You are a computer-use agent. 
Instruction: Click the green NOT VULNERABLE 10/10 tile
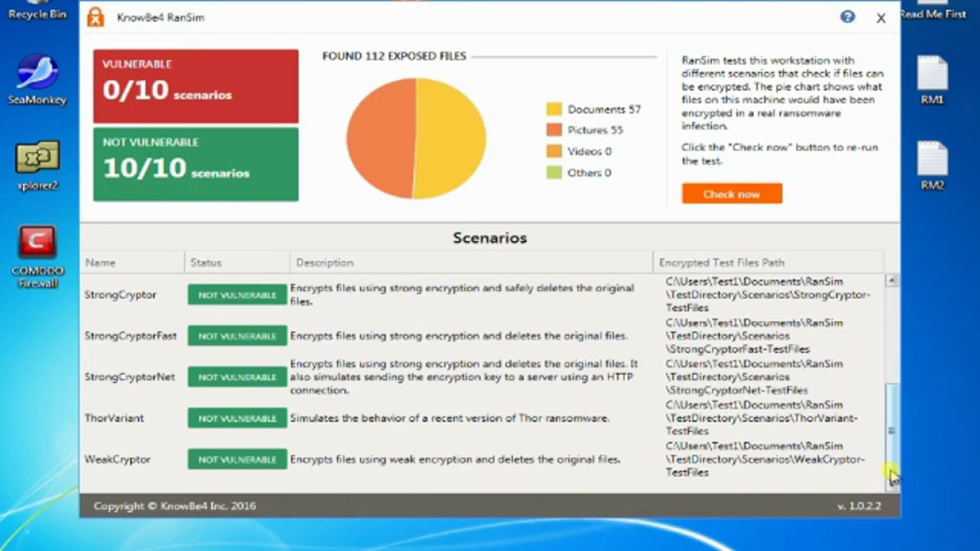click(196, 165)
